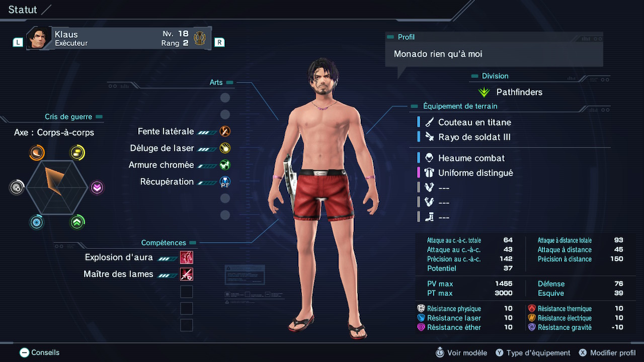Image resolution: width=644 pixels, height=362 pixels.
Task: Click Modifier profil option
Action: 607,353
